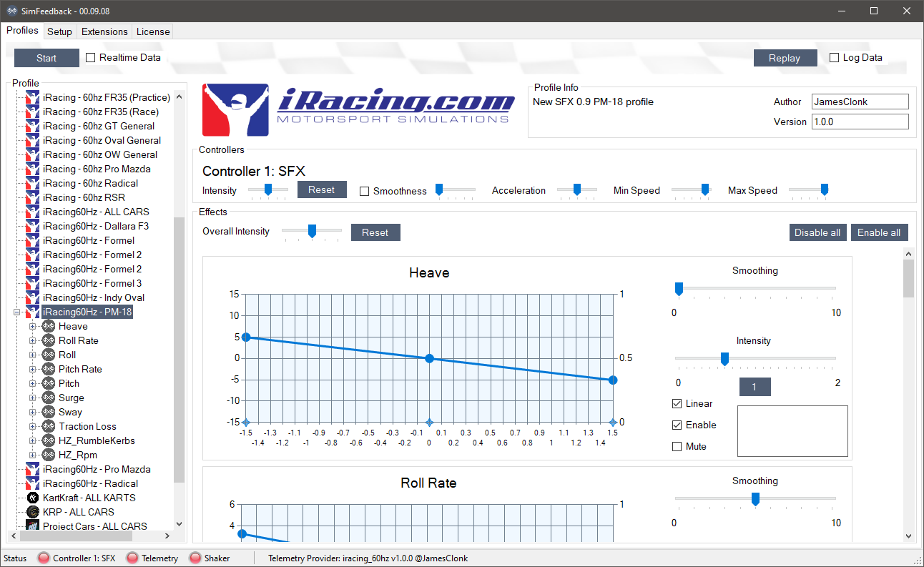Image resolution: width=924 pixels, height=567 pixels.
Task: Click the Replay button
Action: 785,58
